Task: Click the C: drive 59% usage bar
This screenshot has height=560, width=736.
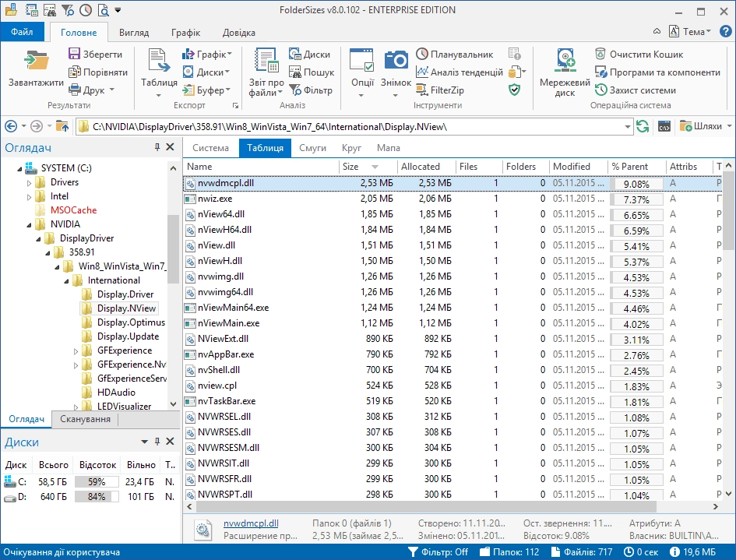Action: tap(97, 481)
